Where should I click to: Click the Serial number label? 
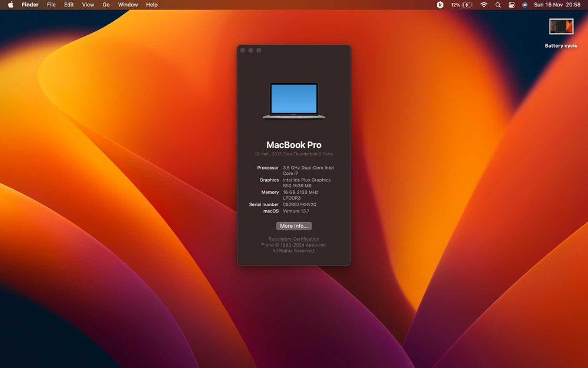(264, 205)
